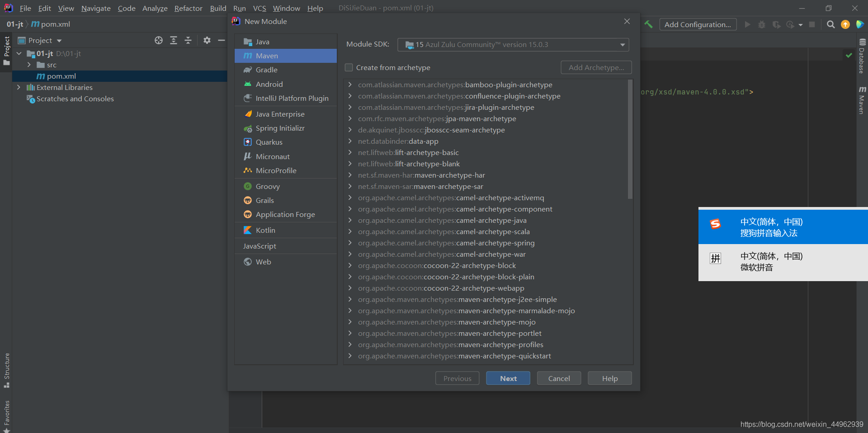Collapse the 01-jt project root
The width and height of the screenshot is (868, 433).
pos(19,53)
